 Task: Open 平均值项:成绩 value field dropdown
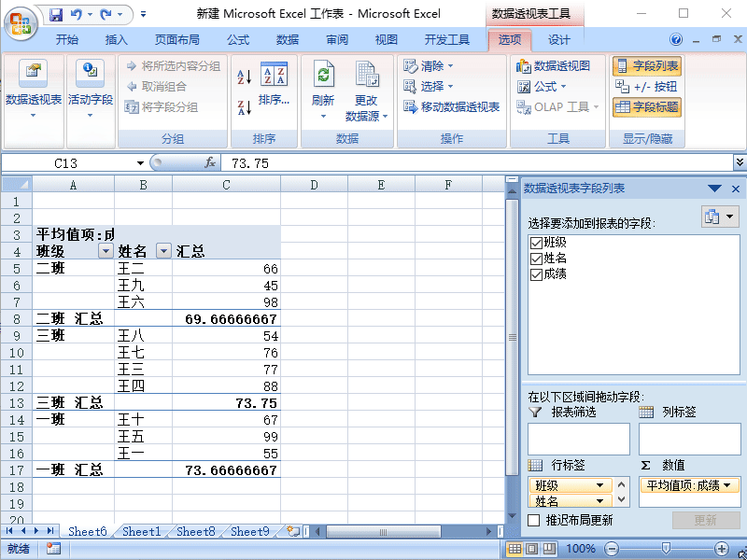726,485
